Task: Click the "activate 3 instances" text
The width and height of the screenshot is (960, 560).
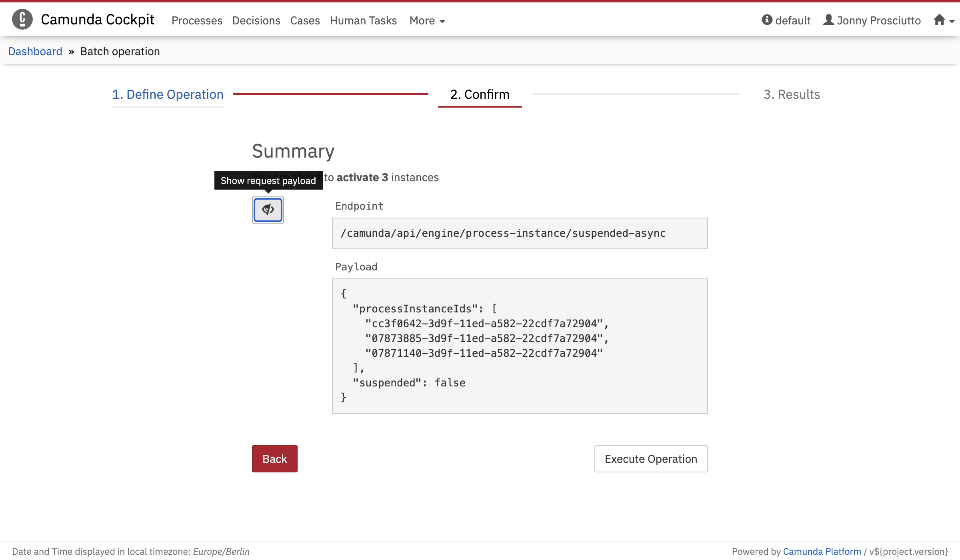Action: (388, 177)
